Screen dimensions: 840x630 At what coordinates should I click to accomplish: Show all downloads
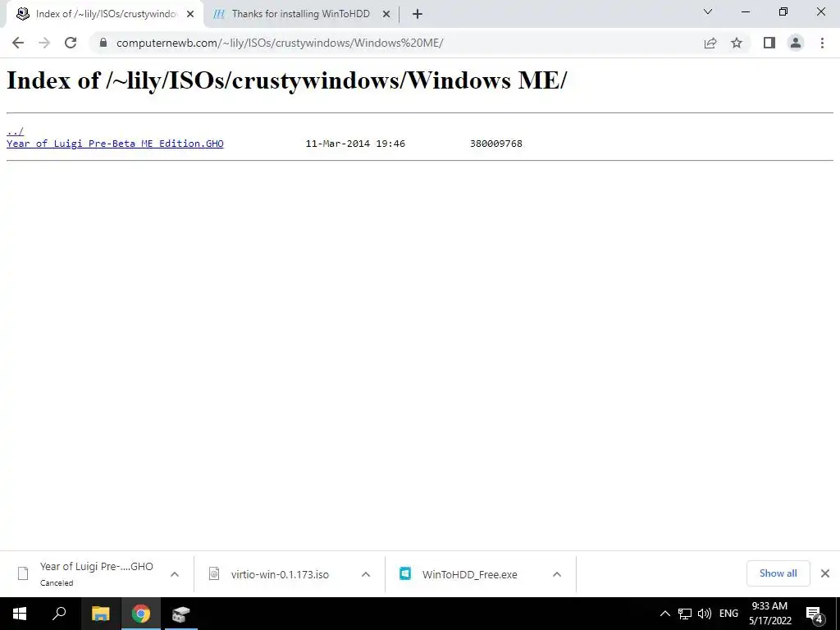pos(778,573)
